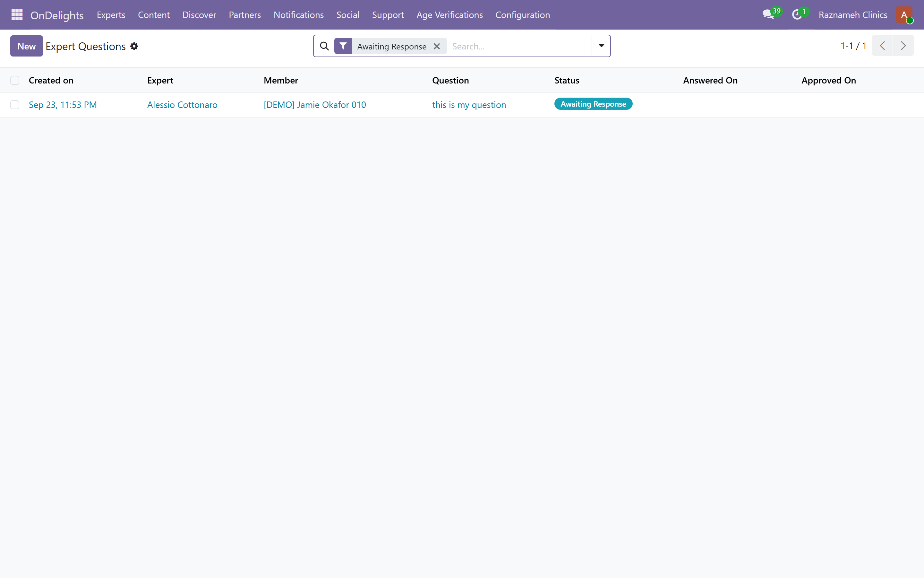Screen dimensions: 924x578
Task: Toggle the select-all header checkbox
Action: [x=15, y=80]
